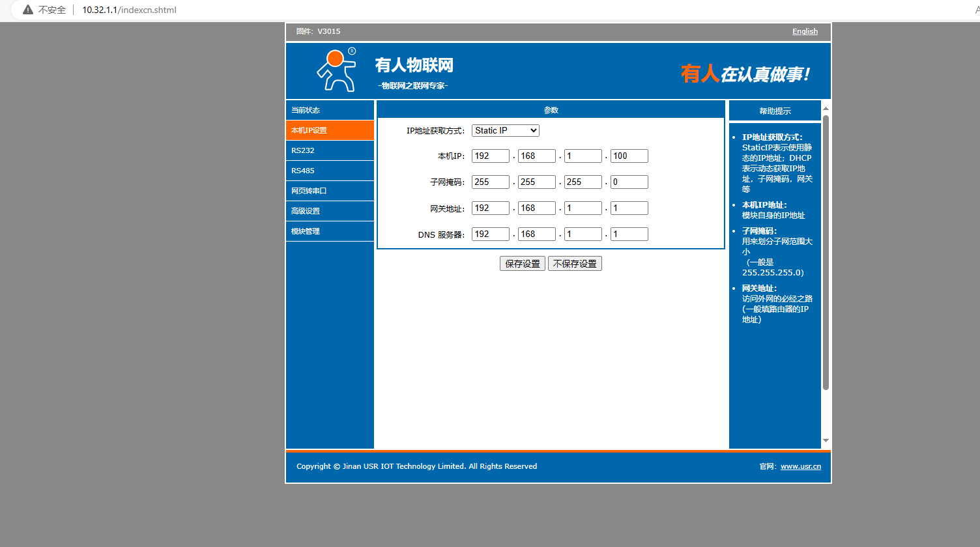980x547 pixels.
Task: Click the 不保存设置 button
Action: (575, 264)
